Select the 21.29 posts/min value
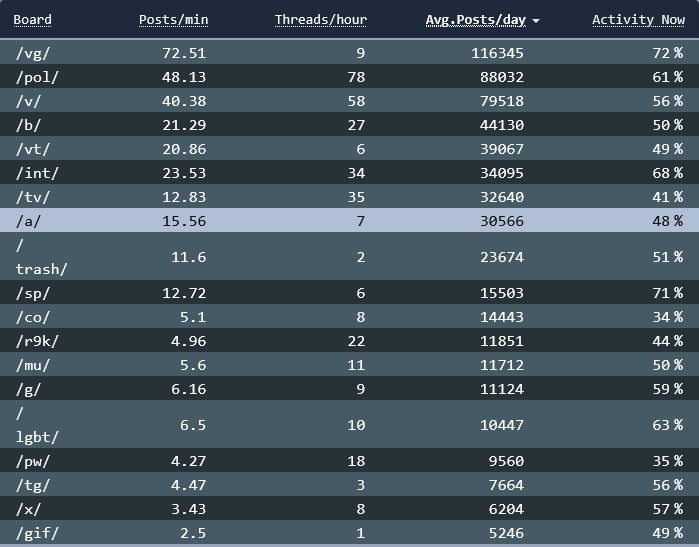The image size is (699, 547). 184,125
